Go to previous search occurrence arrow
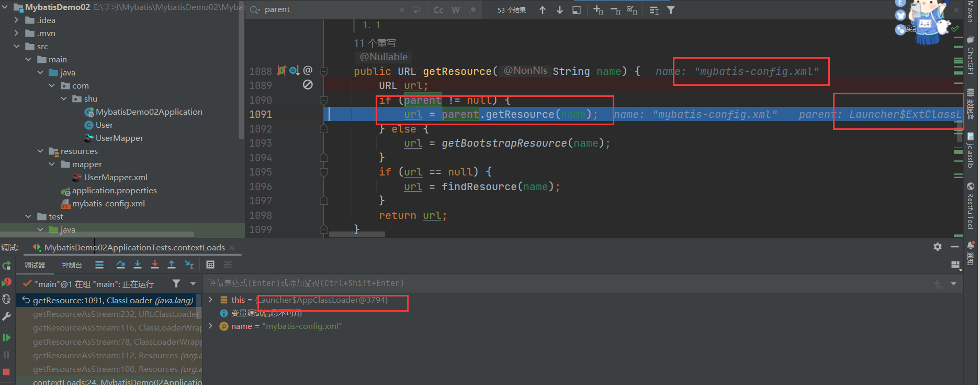The width and height of the screenshot is (980, 385). [543, 10]
